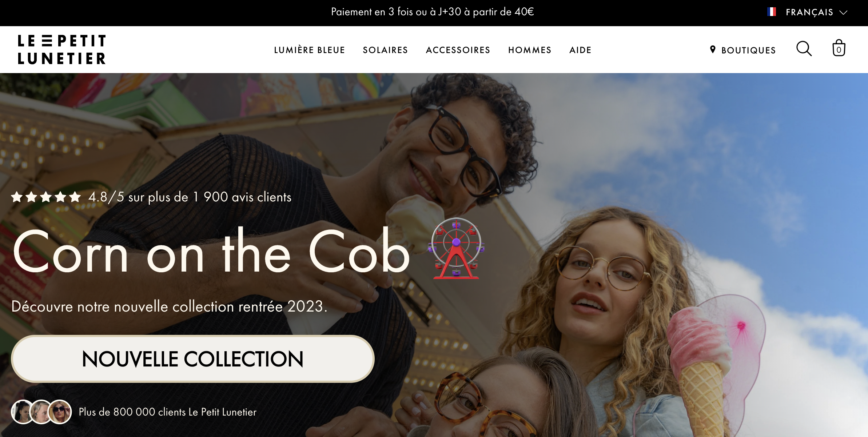The width and height of the screenshot is (868, 437).
Task: Open the shopping bag cart icon
Action: click(839, 48)
